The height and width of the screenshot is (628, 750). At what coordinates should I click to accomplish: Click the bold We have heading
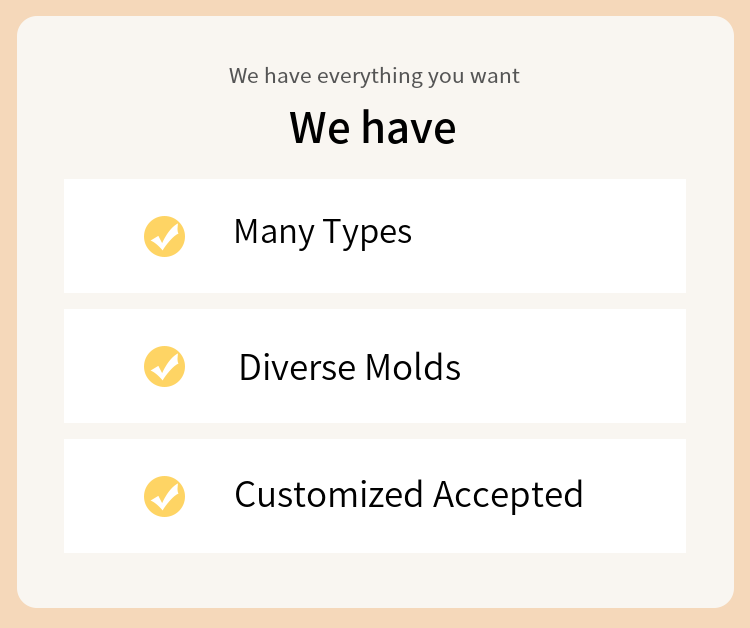pos(373,127)
